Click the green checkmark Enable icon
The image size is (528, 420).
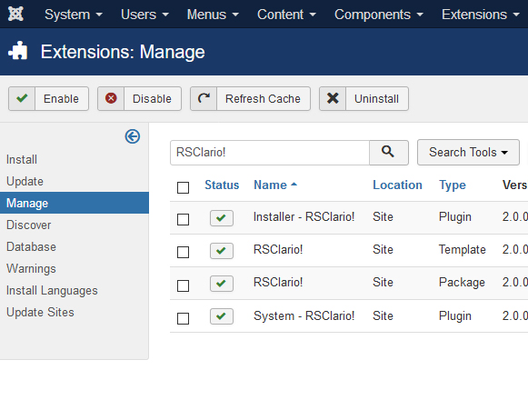22,98
